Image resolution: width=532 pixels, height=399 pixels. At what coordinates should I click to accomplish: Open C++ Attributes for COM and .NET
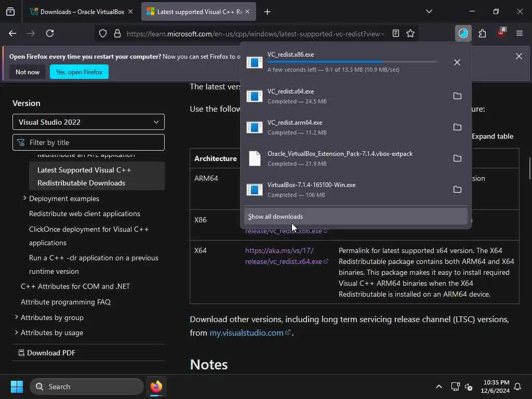click(75, 286)
